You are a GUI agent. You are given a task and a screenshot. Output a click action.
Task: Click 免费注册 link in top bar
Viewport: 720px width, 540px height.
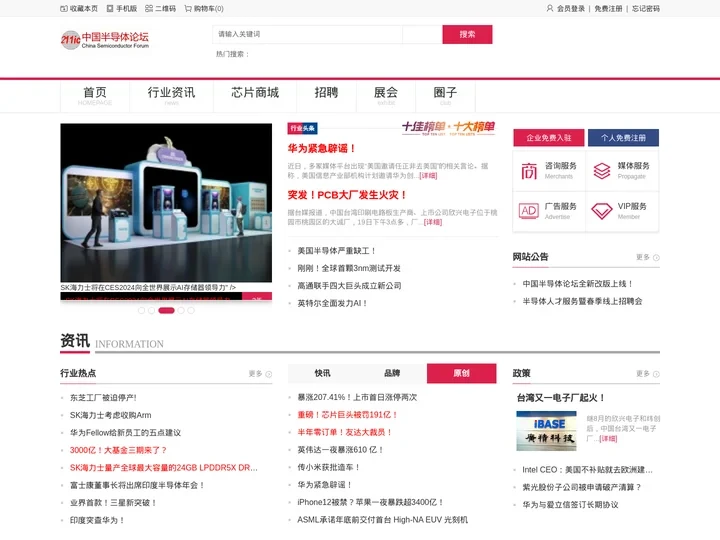pos(608,9)
